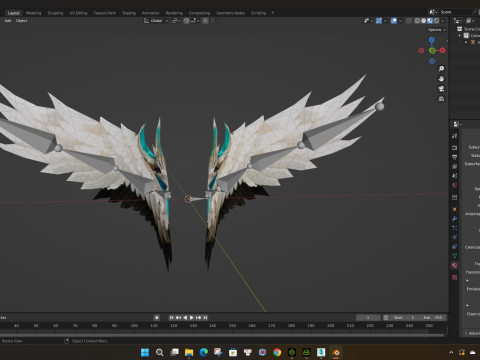Open the Add menu in viewport header

[x=8, y=21]
